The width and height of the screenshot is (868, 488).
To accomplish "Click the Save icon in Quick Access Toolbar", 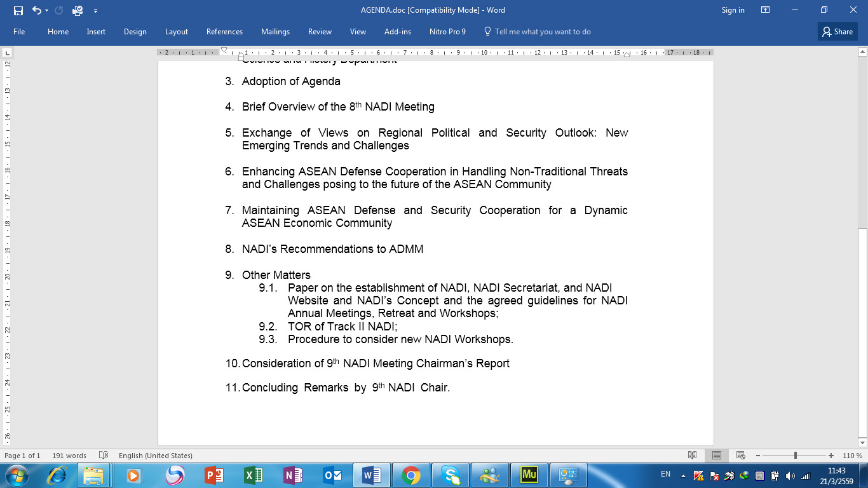I will pyautogui.click(x=18, y=10).
